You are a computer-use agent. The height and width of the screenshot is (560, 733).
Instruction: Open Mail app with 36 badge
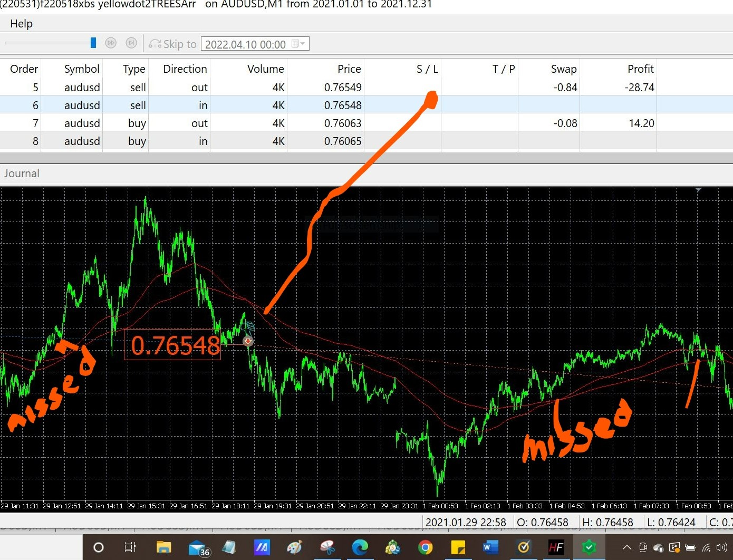click(198, 548)
